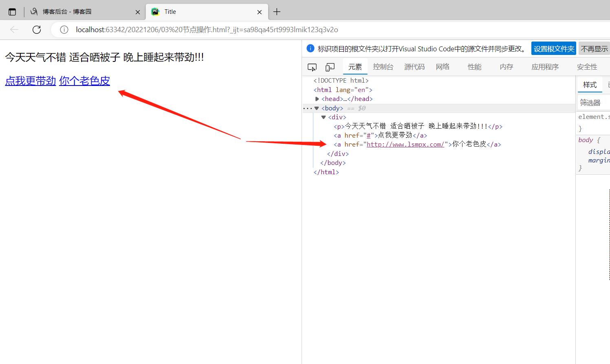Click the 点我更带劲 link on the page
This screenshot has height=364, width=610.
click(x=31, y=81)
